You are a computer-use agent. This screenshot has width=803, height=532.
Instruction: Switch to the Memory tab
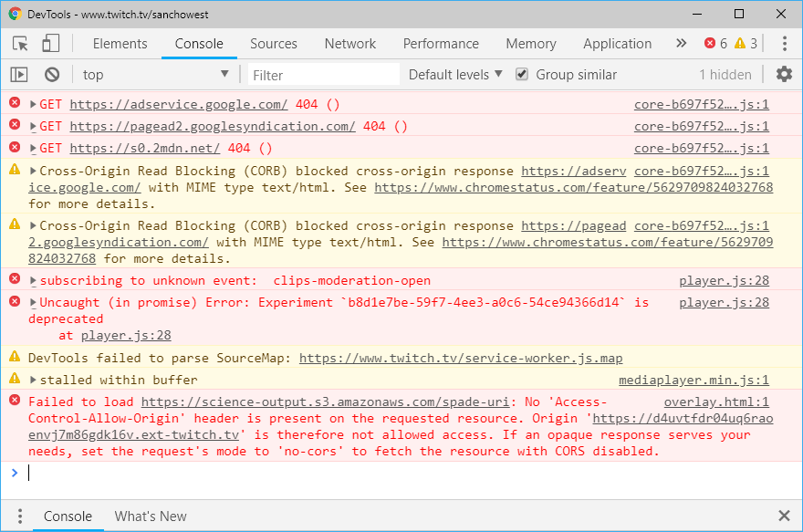[531, 44]
